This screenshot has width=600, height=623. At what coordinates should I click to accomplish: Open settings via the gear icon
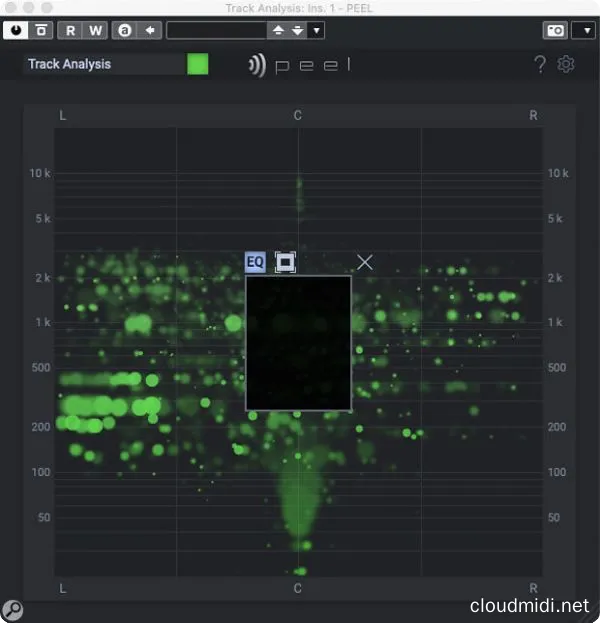(566, 65)
